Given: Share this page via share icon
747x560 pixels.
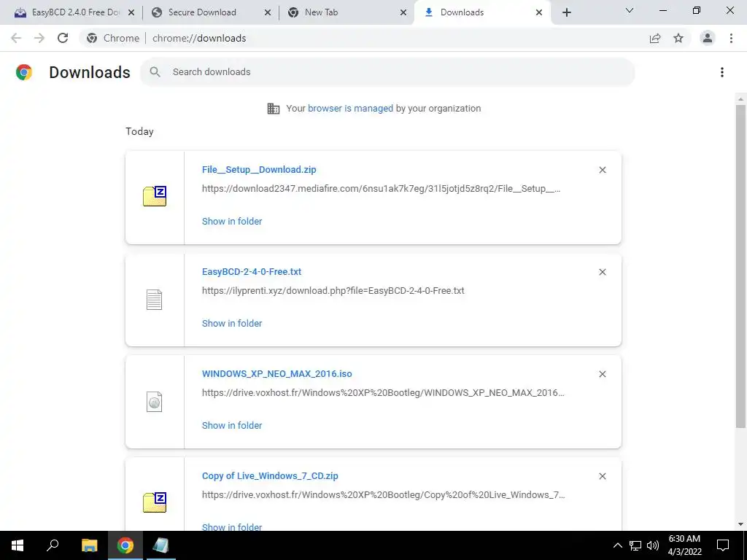Looking at the screenshot, I should [655, 38].
